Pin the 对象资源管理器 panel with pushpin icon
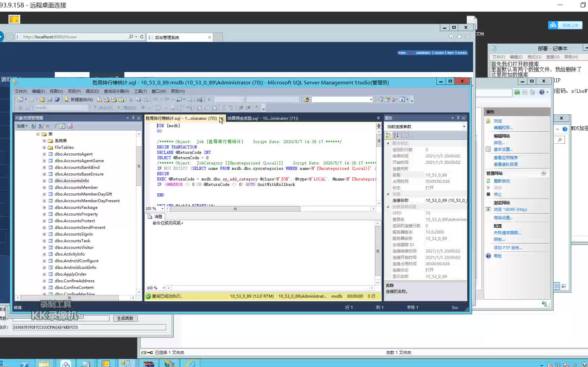 click(133, 118)
